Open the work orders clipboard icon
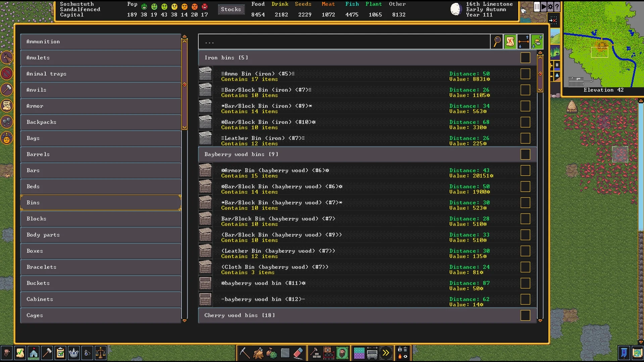 [x=60, y=353]
